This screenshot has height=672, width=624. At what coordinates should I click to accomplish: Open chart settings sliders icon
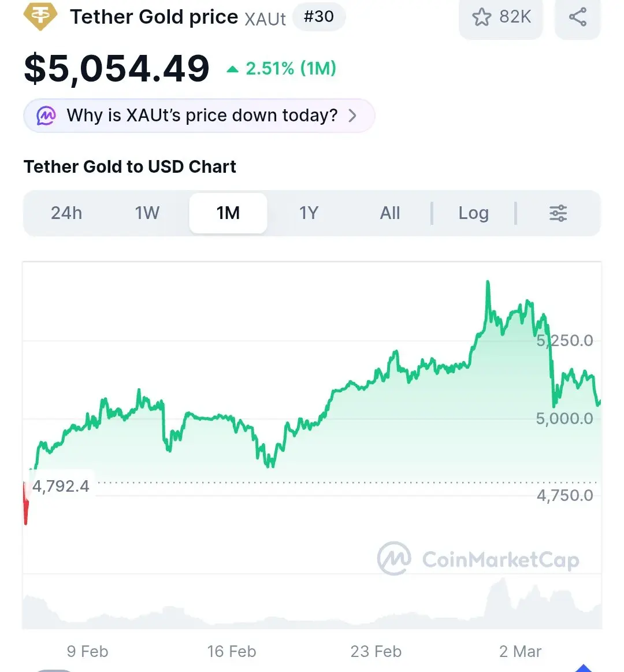(x=558, y=213)
